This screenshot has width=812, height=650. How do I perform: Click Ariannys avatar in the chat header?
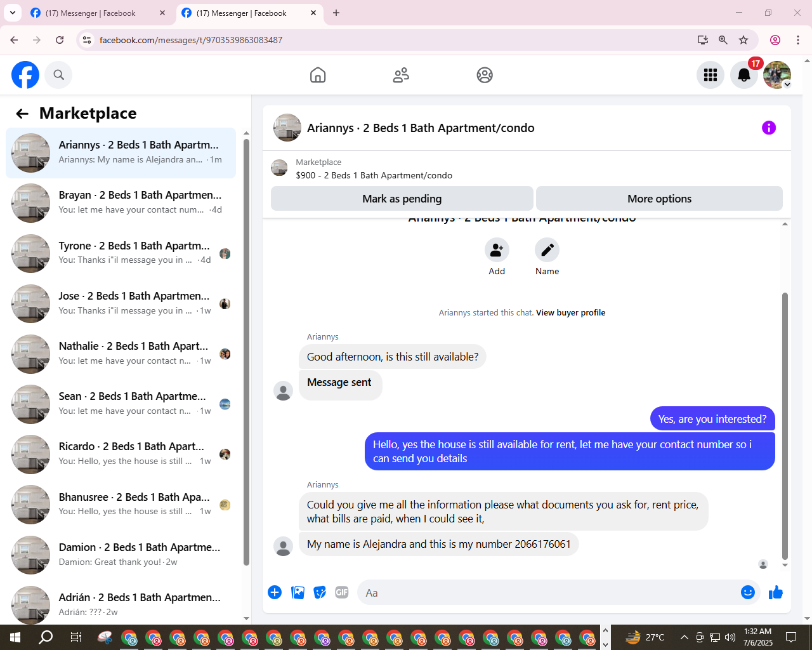(287, 128)
